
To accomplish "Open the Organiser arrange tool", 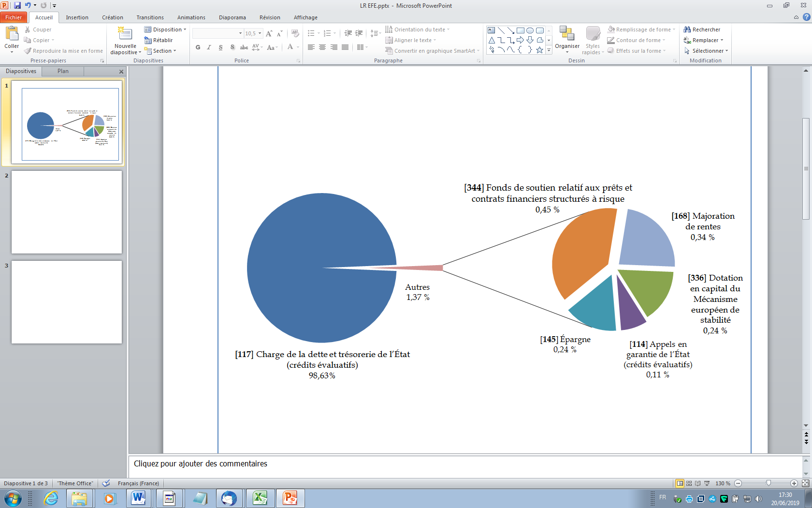I will [x=567, y=36].
